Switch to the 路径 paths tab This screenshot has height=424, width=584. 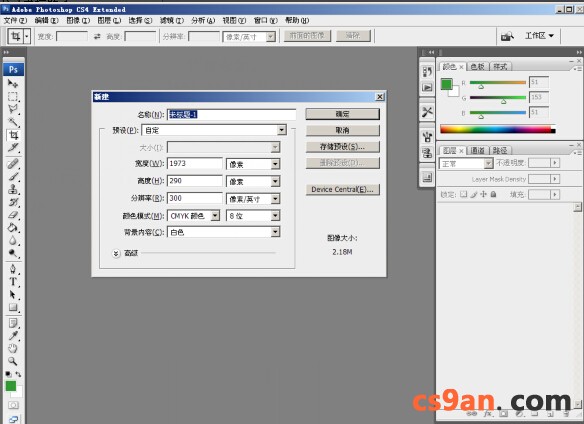(x=500, y=150)
